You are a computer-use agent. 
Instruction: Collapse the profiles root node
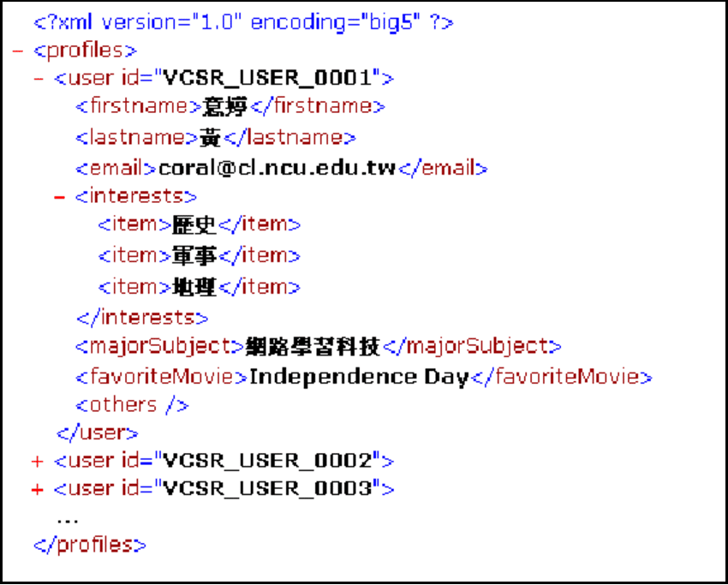click(18, 51)
